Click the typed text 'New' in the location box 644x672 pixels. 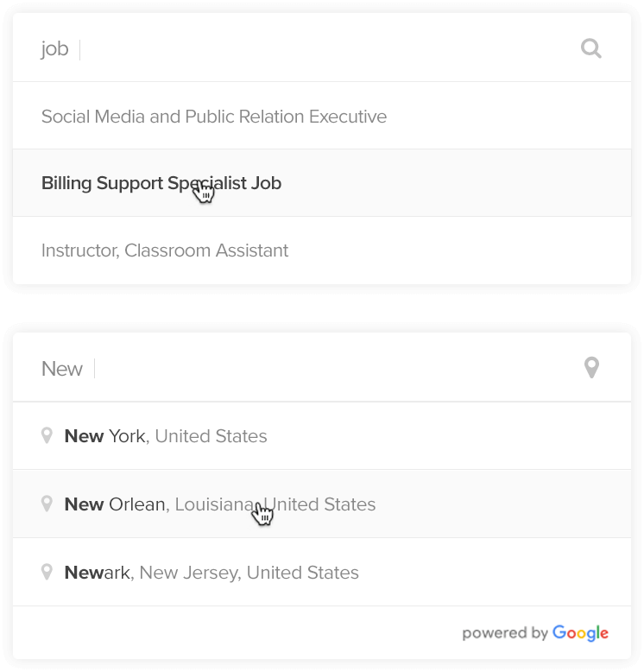pyautogui.click(x=62, y=369)
